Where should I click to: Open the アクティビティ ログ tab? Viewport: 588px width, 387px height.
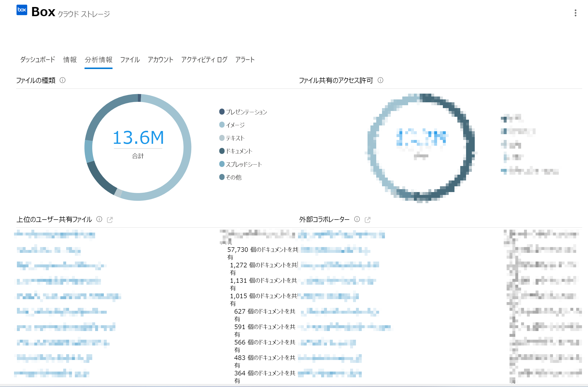pos(204,60)
